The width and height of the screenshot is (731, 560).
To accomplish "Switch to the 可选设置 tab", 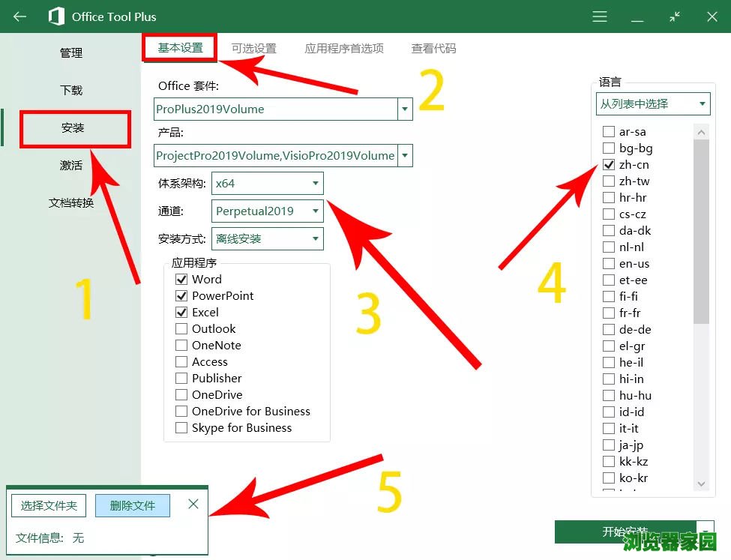I will (253, 49).
